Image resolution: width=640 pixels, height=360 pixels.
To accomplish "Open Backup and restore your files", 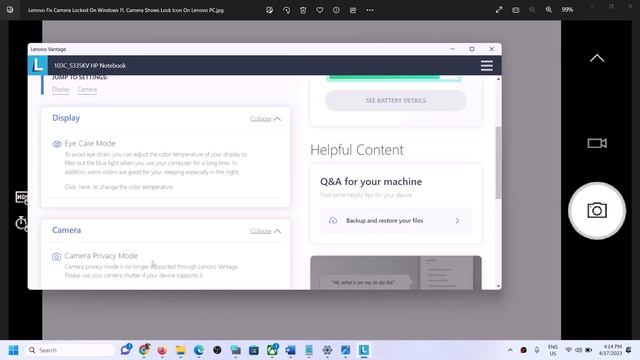I will [396, 220].
